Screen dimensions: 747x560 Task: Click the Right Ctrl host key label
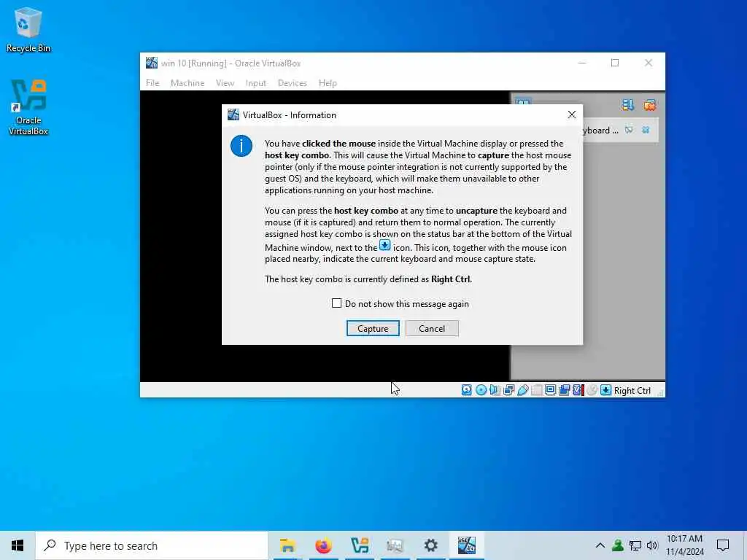[x=632, y=391]
